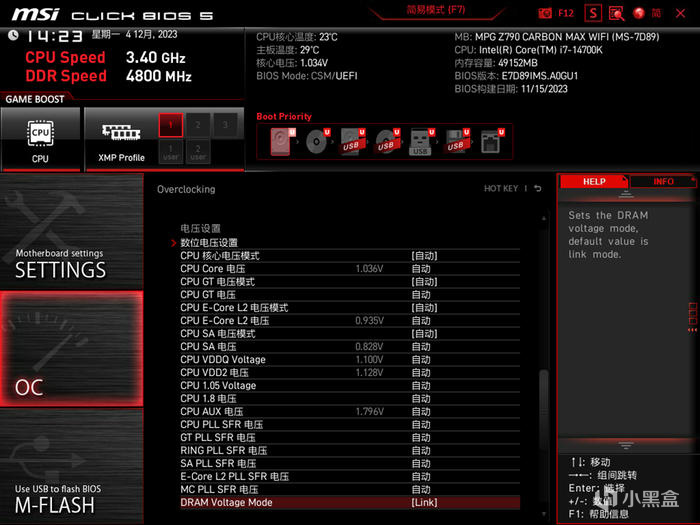The height and width of the screenshot is (525, 700).
Task: Enable XMP profile 3
Action: coord(225,125)
